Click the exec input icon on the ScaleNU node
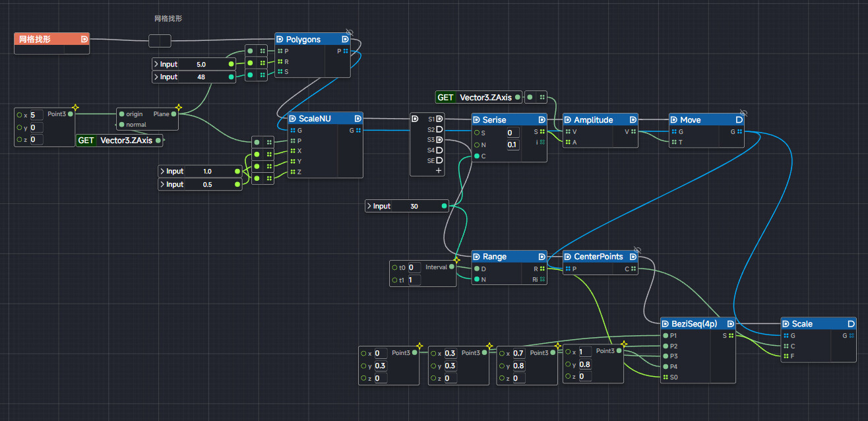The height and width of the screenshot is (421, 868). 293,119
